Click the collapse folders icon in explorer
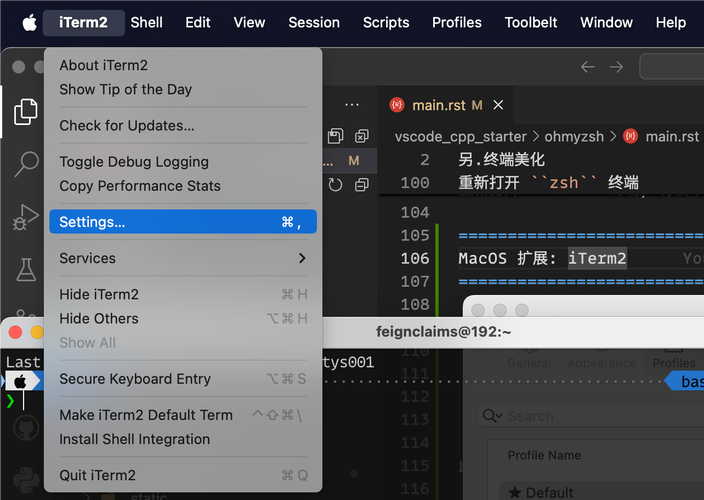Screen dimensions: 704x500 pos(361,184)
